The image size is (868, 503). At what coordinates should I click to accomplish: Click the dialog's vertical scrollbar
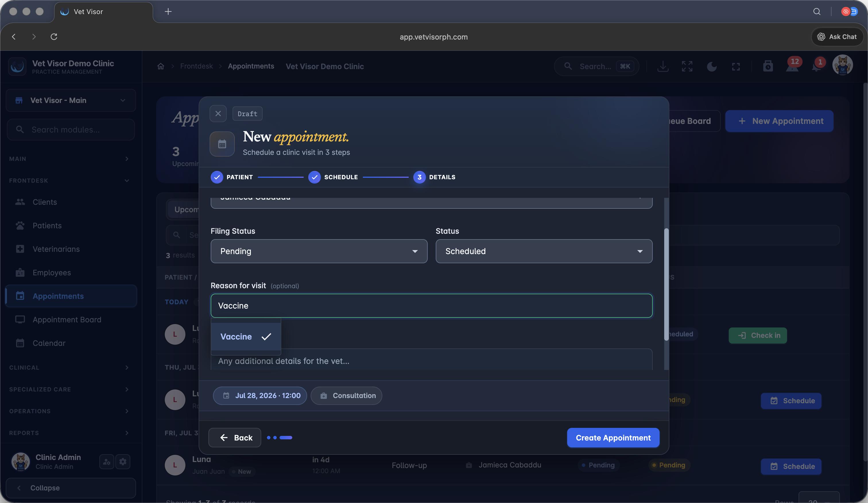(x=666, y=284)
